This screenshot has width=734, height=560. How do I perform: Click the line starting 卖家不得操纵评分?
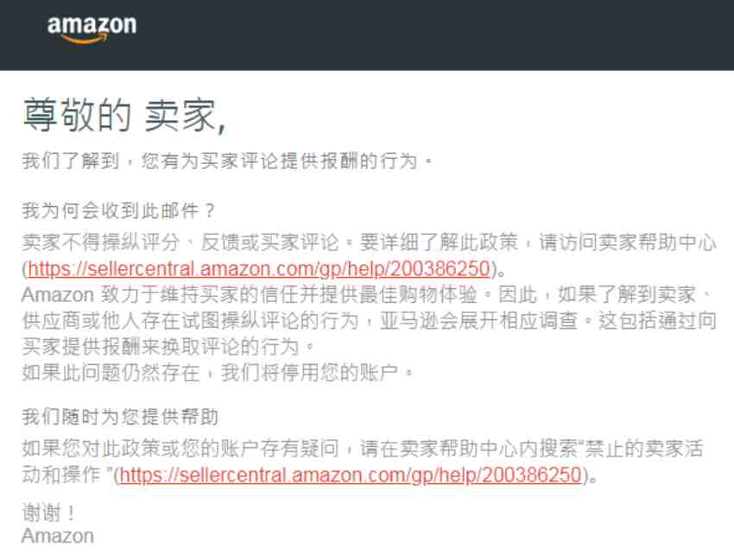click(x=369, y=242)
